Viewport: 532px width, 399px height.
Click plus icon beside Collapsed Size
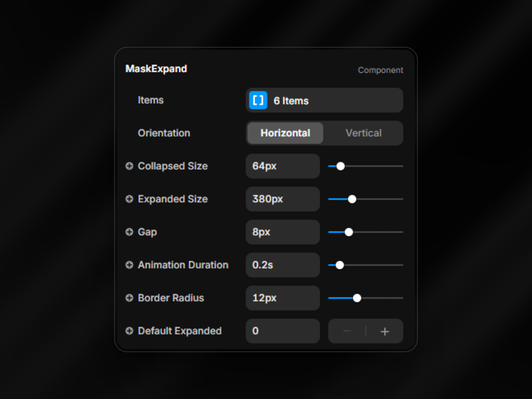[x=129, y=166]
